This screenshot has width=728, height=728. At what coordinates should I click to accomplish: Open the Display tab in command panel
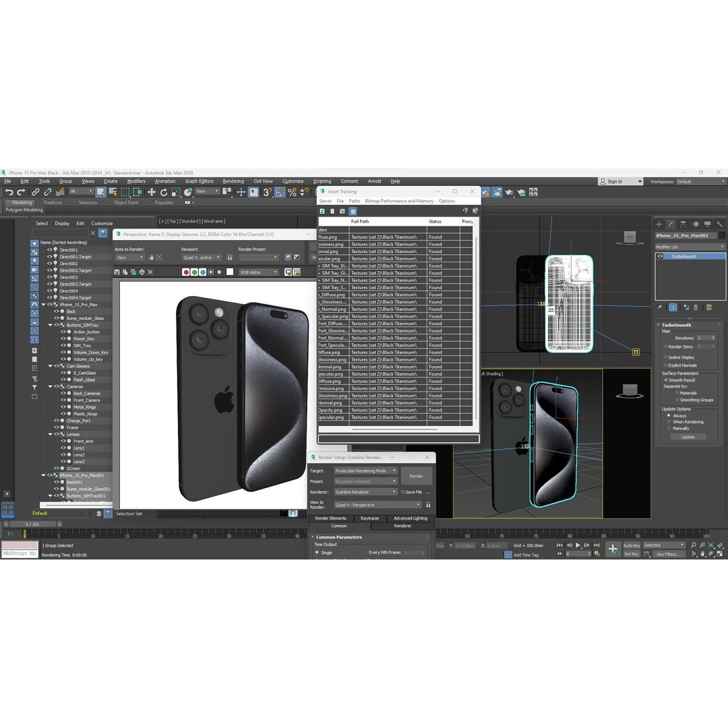pyautogui.click(x=708, y=224)
